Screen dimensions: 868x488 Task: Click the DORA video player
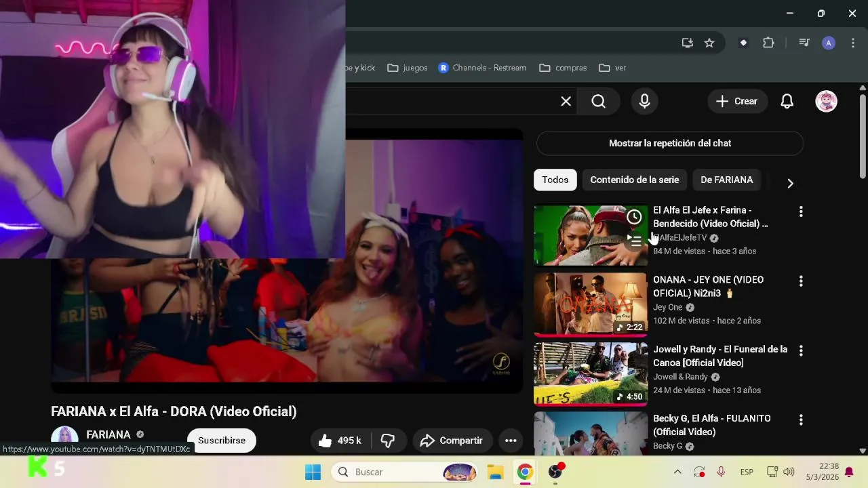coord(287,261)
